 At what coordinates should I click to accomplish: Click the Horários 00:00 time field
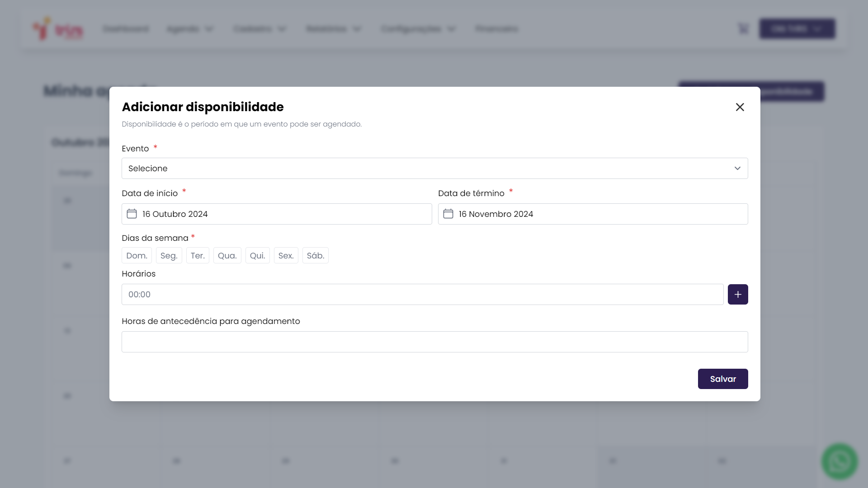(x=422, y=295)
